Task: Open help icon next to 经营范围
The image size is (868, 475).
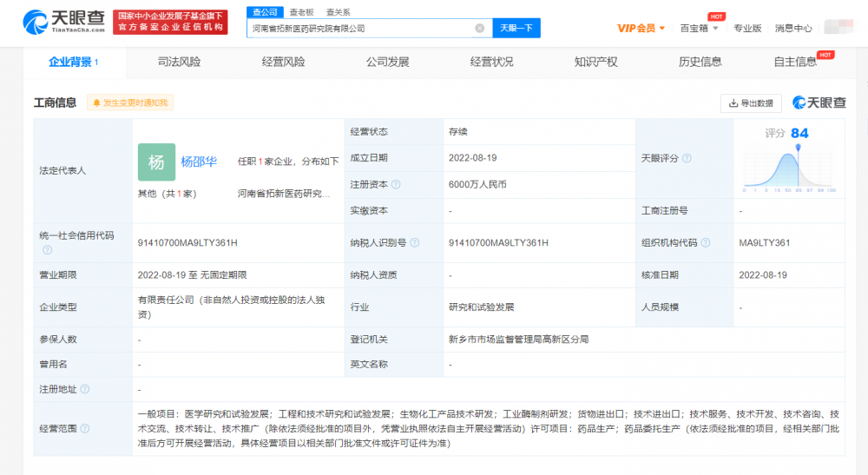Action: pyautogui.click(x=85, y=428)
